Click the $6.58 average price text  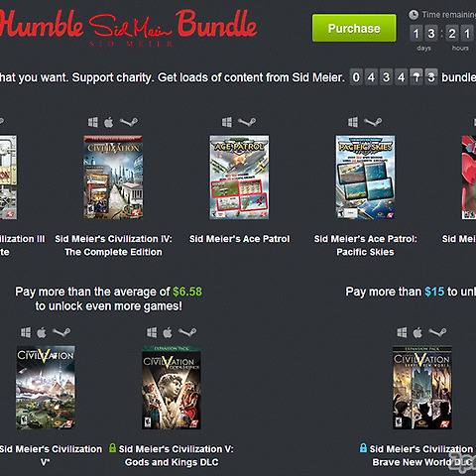click(x=187, y=292)
